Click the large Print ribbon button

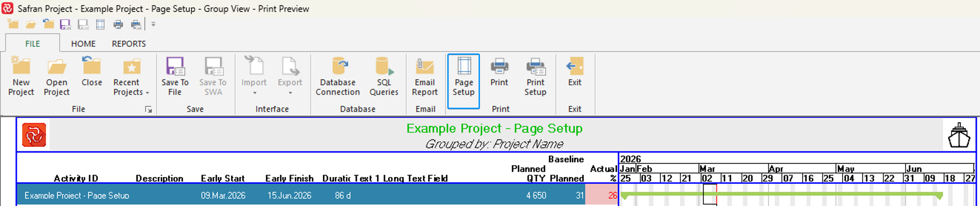point(499,72)
